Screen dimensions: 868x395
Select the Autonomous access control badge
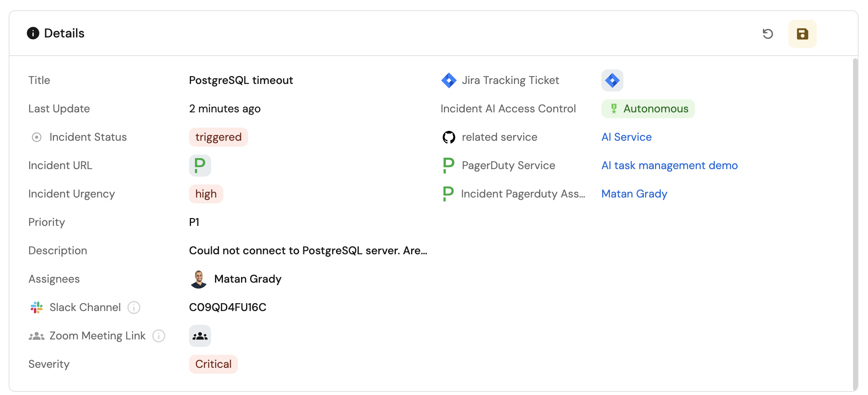[648, 109]
